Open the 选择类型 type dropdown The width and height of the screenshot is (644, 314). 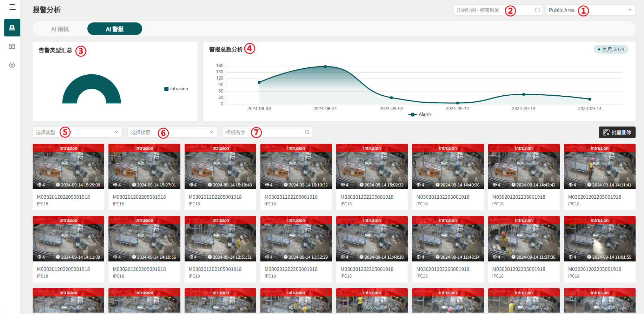point(77,132)
